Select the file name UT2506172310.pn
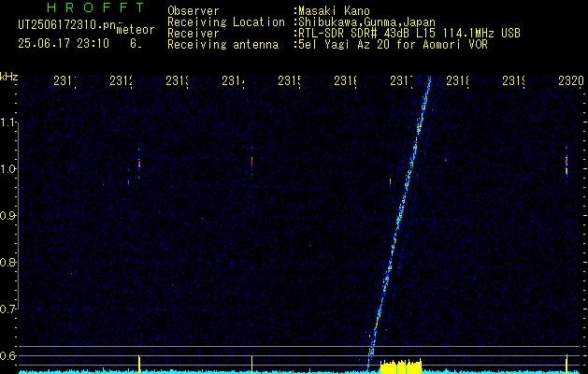The image size is (588, 374). 67,24
